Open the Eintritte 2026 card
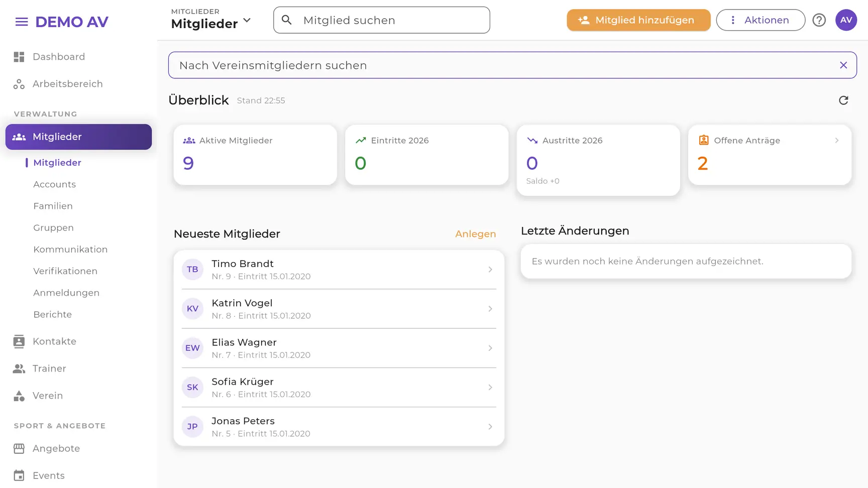Screen dimensions: 868x488 coord(427,155)
